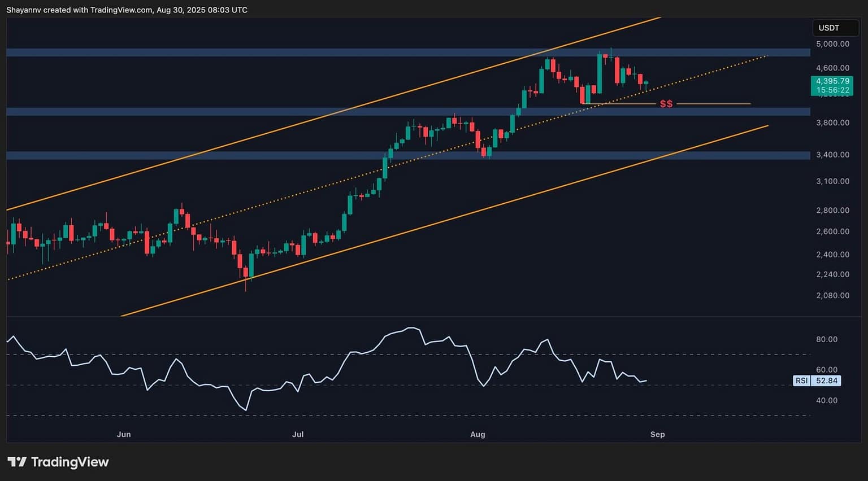Click the countdown timer showing 15:56:22

tap(832, 90)
